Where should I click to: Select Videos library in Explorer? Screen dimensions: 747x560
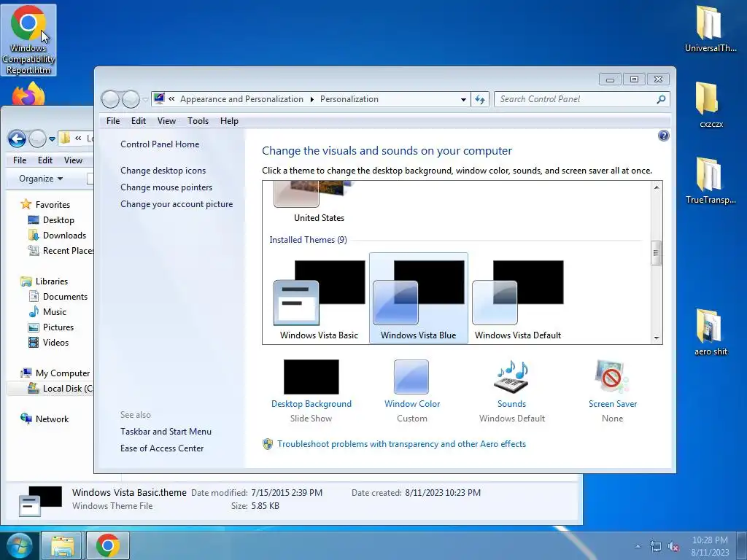coord(49,343)
